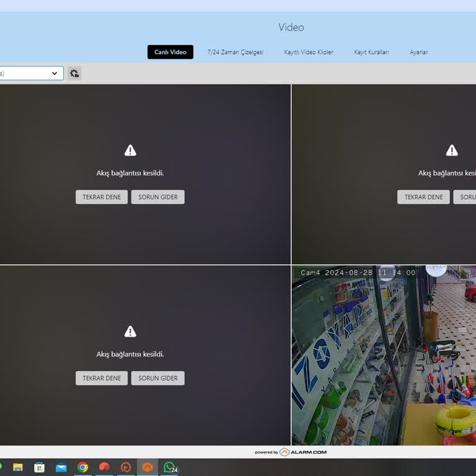Screen dimensions: 476x476
Task: Open WhatsApp with 24 unread from taskbar
Action: 170,467
